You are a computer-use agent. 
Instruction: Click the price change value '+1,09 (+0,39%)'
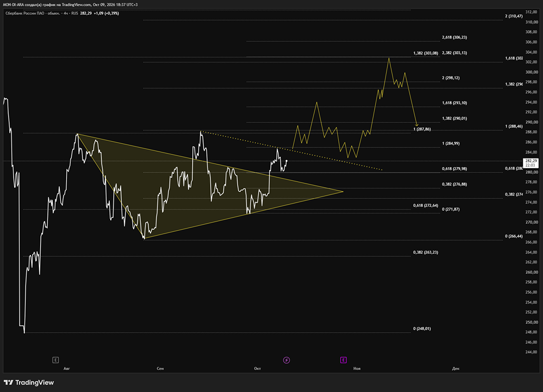(x=106, y=13)
